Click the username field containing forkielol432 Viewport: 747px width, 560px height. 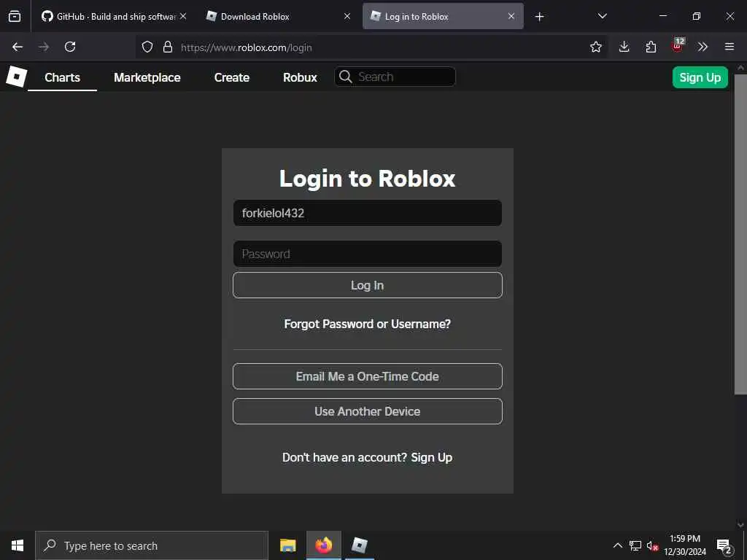coord(368,213)
